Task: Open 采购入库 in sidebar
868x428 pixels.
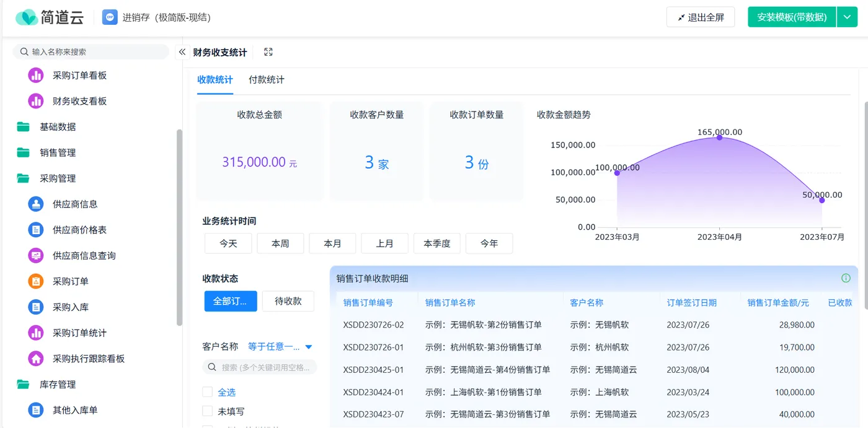Action: pyautogui.click(x=71, y=307)
